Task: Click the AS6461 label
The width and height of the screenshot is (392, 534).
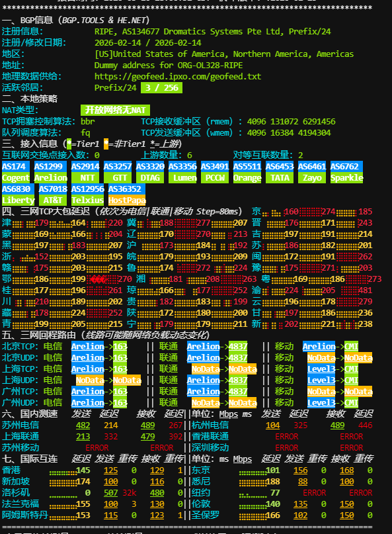Action: click(x=312, y=167)
